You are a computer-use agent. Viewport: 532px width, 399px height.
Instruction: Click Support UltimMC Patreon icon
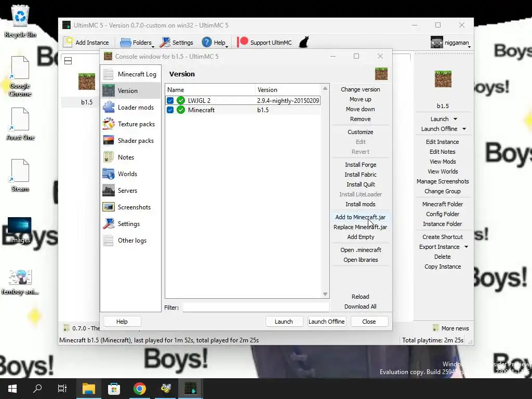pyautogui.click(x=242, y=42)
